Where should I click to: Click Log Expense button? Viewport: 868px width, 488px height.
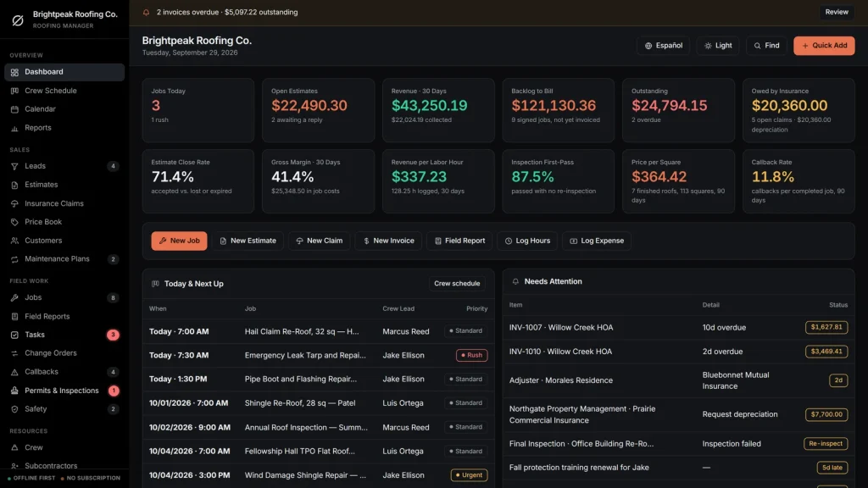pyautogui.click(x=596, y=241)
